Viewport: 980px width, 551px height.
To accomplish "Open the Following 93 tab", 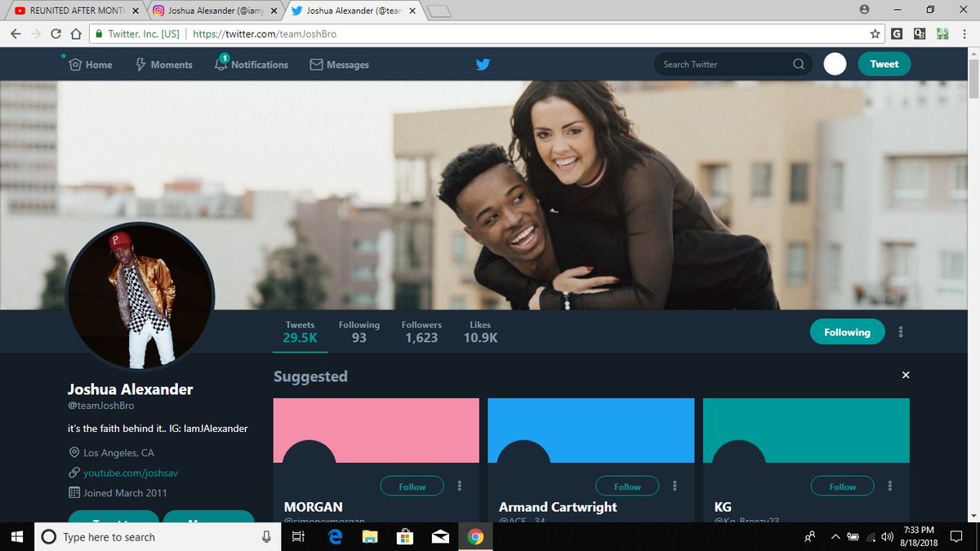I will (359, 331).
